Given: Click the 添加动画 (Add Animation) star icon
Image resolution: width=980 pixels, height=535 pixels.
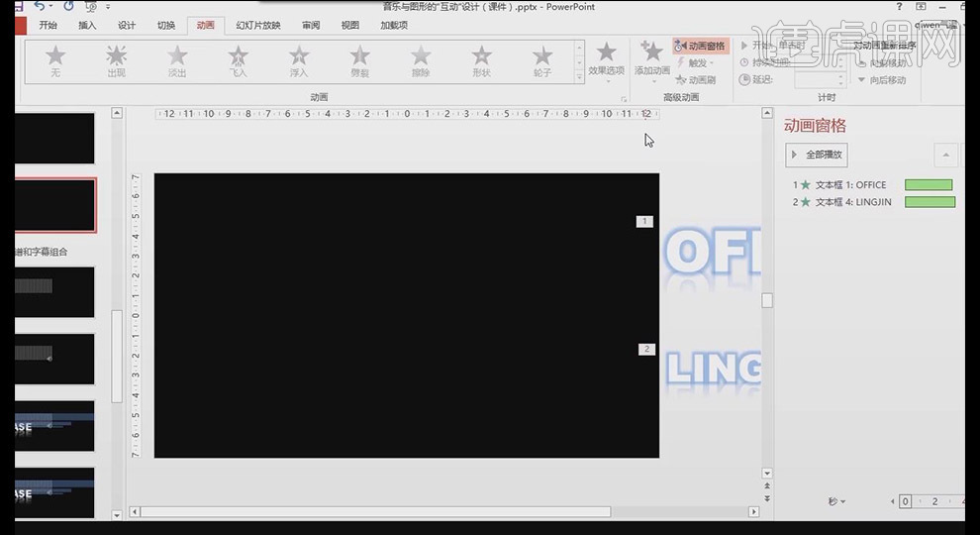Looking at the screenshot, I should coord(651,53).
